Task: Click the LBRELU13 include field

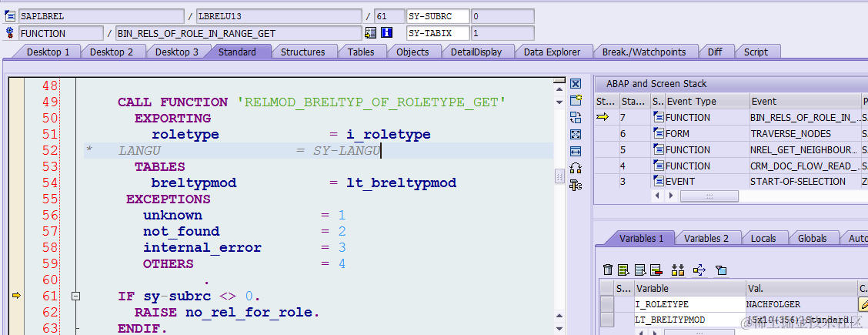Action: [279, 16]
